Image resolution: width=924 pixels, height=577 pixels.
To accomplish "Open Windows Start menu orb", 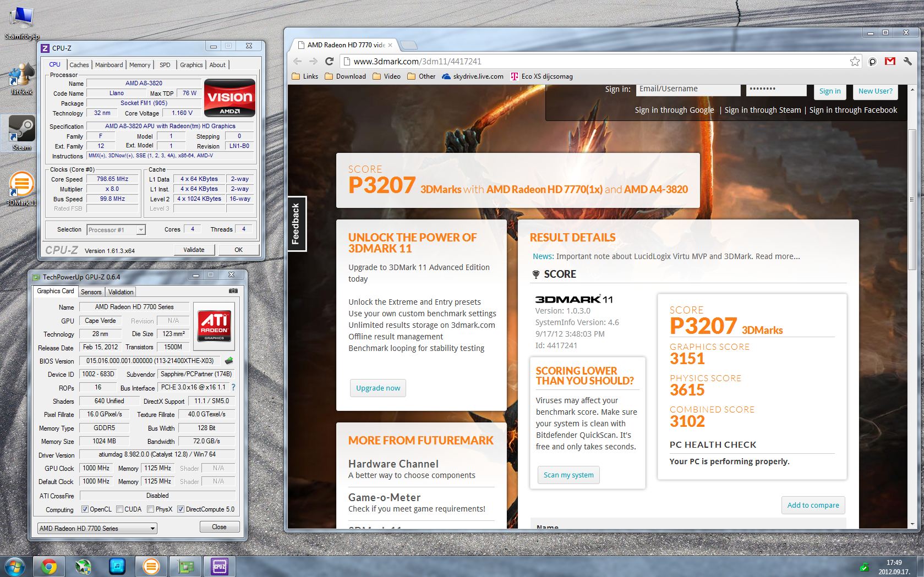I will pyautogui.click(x=14, y=567).
